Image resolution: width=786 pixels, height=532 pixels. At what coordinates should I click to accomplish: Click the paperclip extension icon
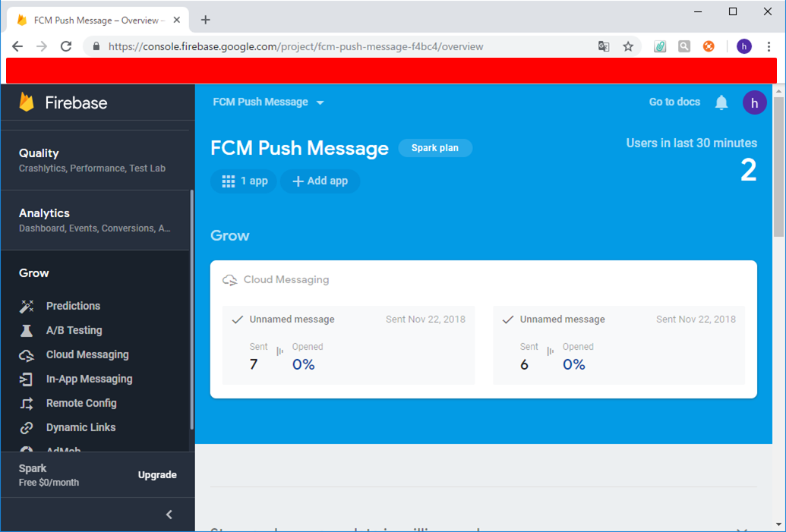(x=660, y=46)
